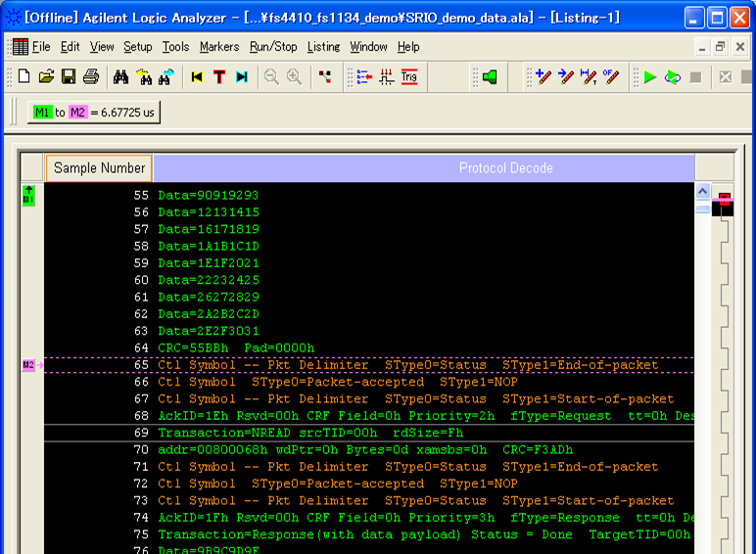
Task: Open the overview icon with connected nodes
Action: pyautogui.click(x=325, y=76)
